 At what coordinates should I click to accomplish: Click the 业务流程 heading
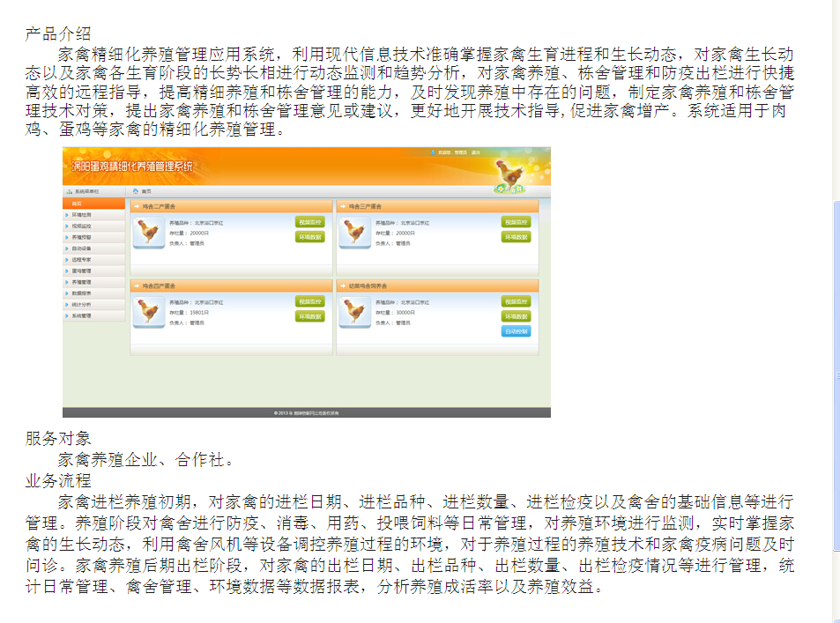coord(58,480)
